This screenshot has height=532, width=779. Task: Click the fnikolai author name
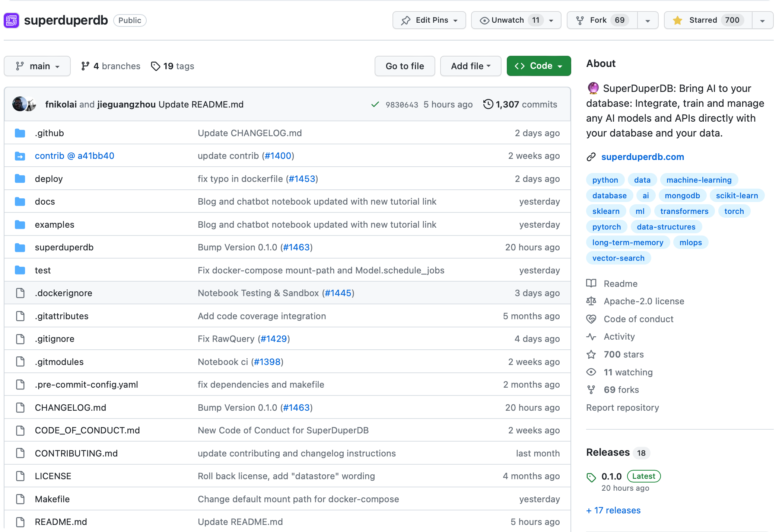click(61, 105)
